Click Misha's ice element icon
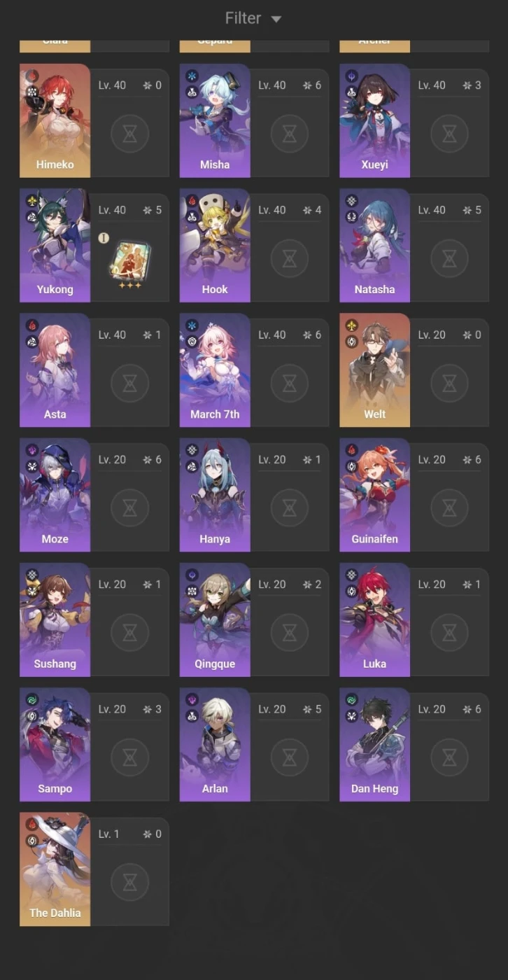Viewport: 508px width, 980px height. tap(192, 76)
